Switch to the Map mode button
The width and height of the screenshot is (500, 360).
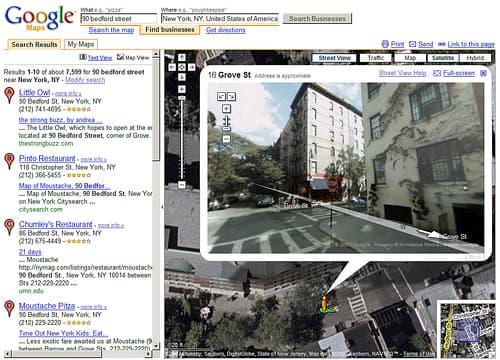(x=410, y=58)
